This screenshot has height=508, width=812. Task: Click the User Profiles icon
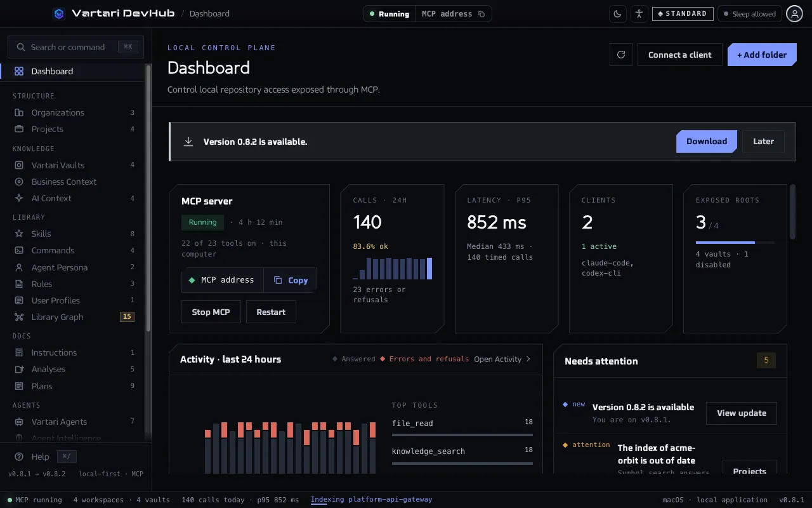pos(19,300)
